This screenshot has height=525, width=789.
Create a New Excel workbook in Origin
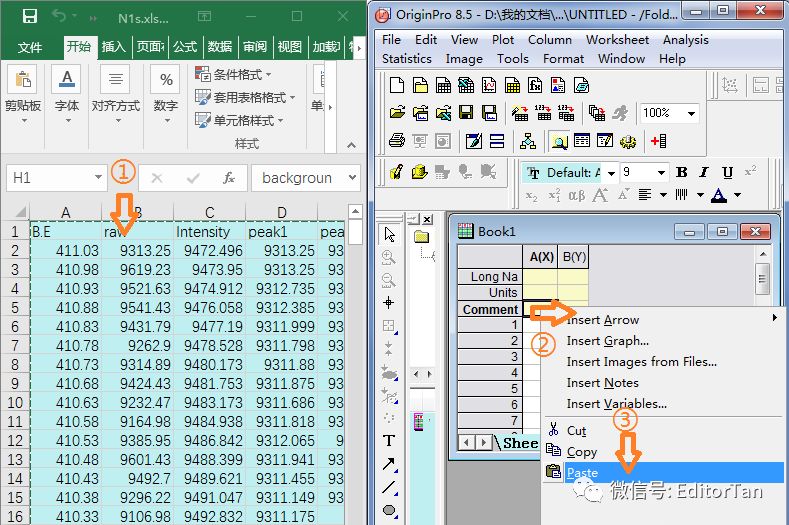[466, 85]
